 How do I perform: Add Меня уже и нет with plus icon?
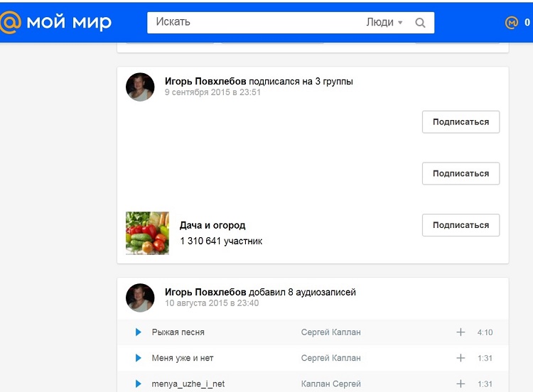coord(461,358)
